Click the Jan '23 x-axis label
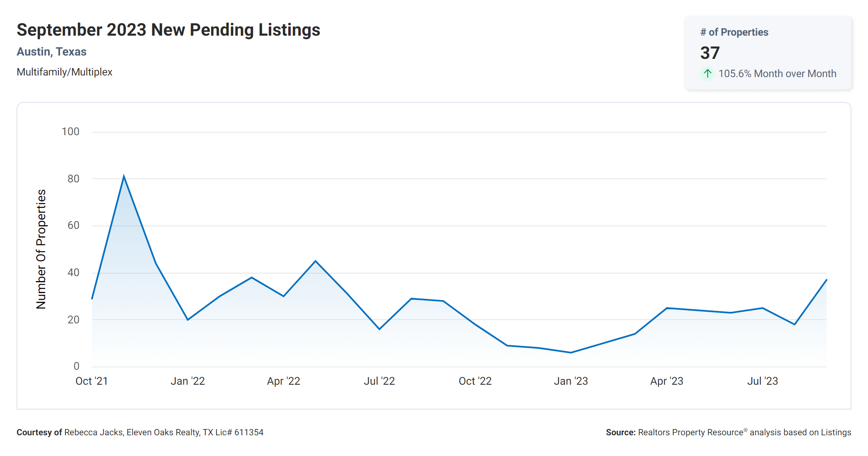 [571, 381]
